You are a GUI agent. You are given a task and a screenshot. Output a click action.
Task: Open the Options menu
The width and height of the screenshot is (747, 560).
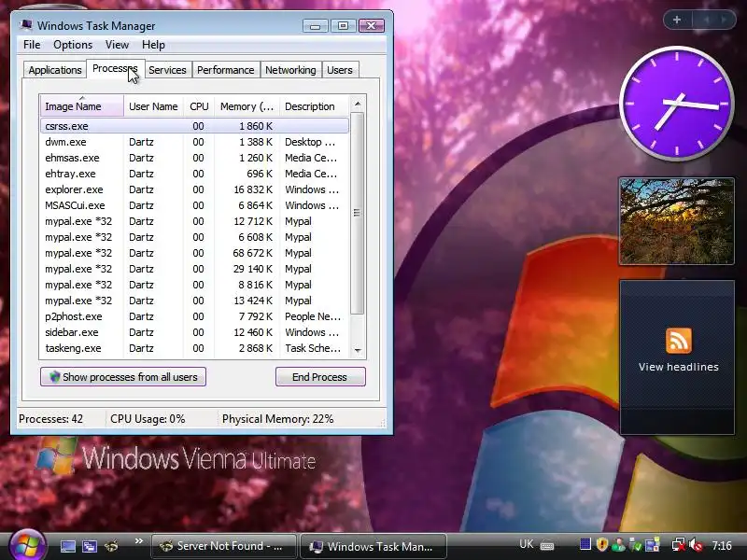coord(73,45)
